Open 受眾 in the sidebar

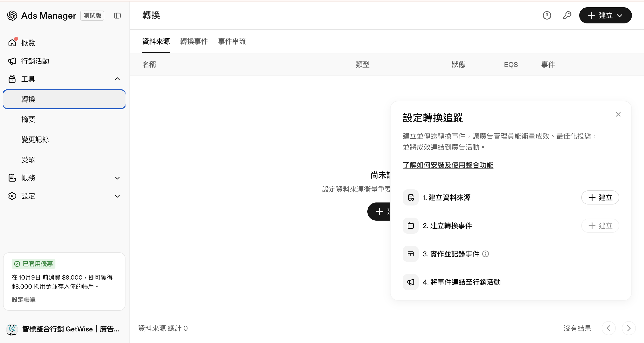(64, 160)
